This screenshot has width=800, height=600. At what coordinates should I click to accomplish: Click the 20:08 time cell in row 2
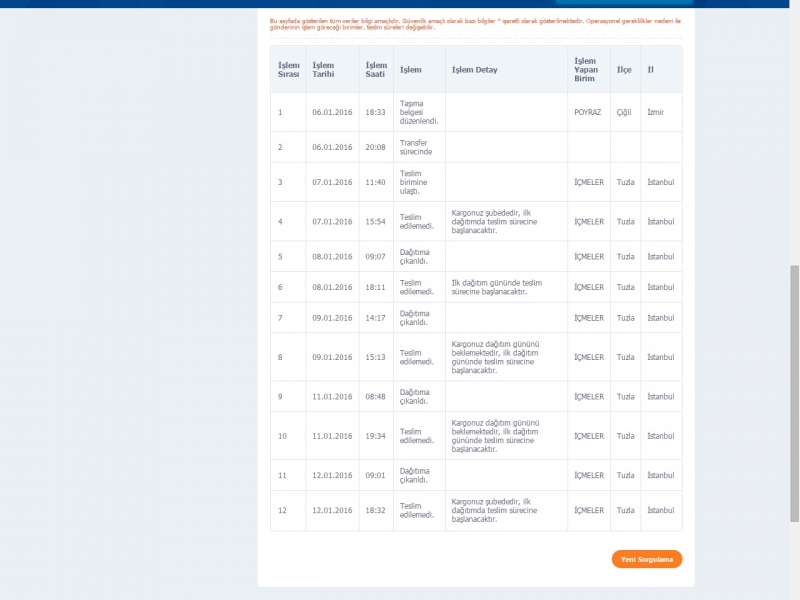point(375,147)
